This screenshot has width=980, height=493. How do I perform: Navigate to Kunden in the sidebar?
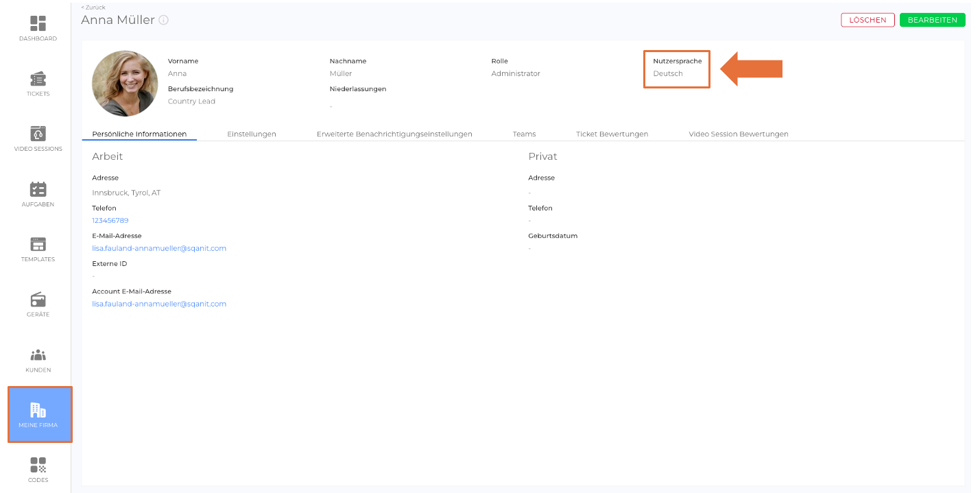coord(38,355)
